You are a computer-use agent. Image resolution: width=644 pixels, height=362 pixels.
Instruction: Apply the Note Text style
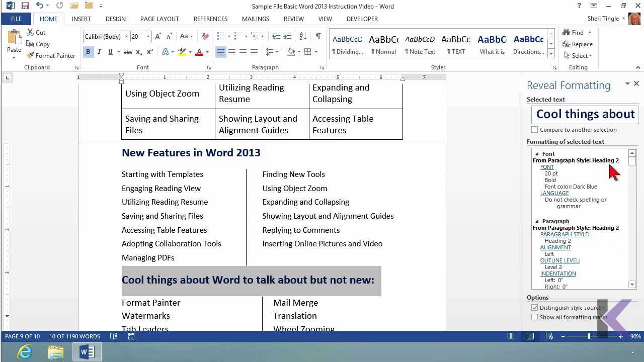[x=420, y=45]
